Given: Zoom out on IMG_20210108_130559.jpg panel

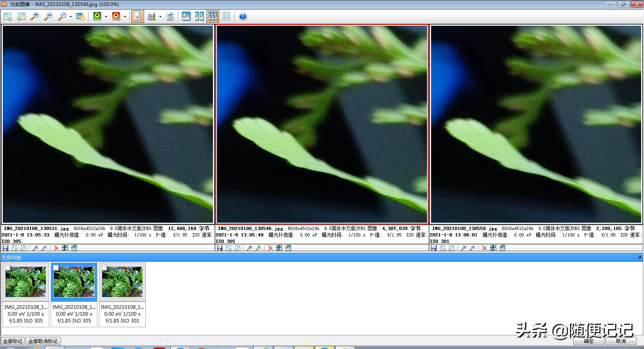Looking at the screenshot, I should pos(473,248).
